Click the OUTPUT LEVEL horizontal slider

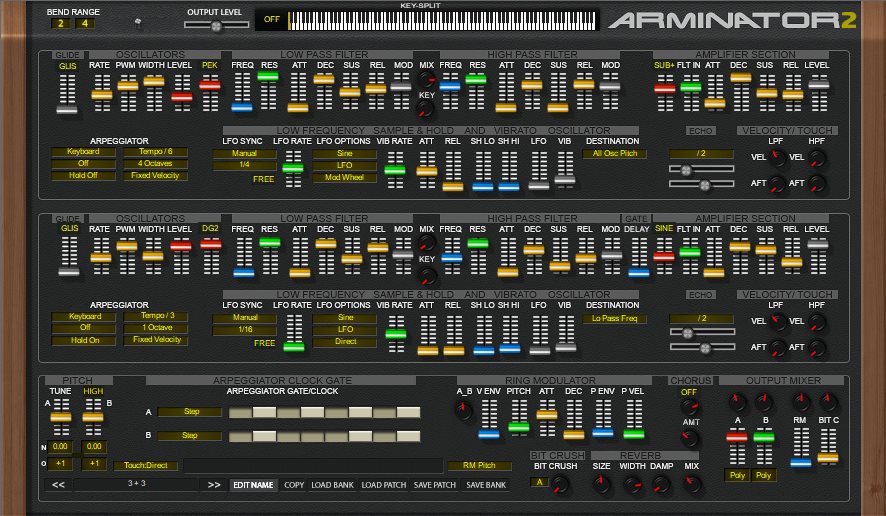(x=216, y=25)
